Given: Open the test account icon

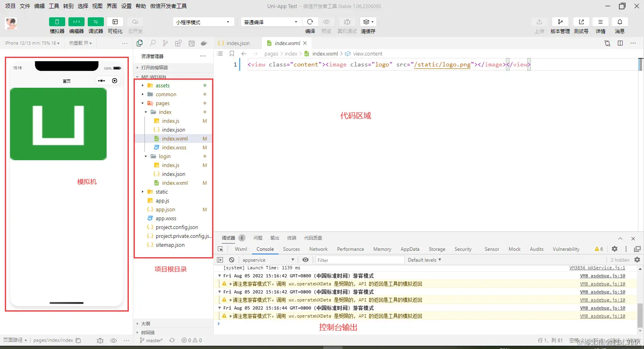Looking at the screenshot, I should pos(581,22).
